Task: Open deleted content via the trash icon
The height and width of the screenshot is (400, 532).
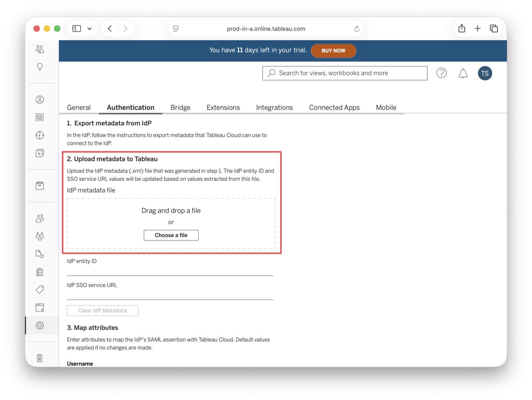Action: click(40, 358)
